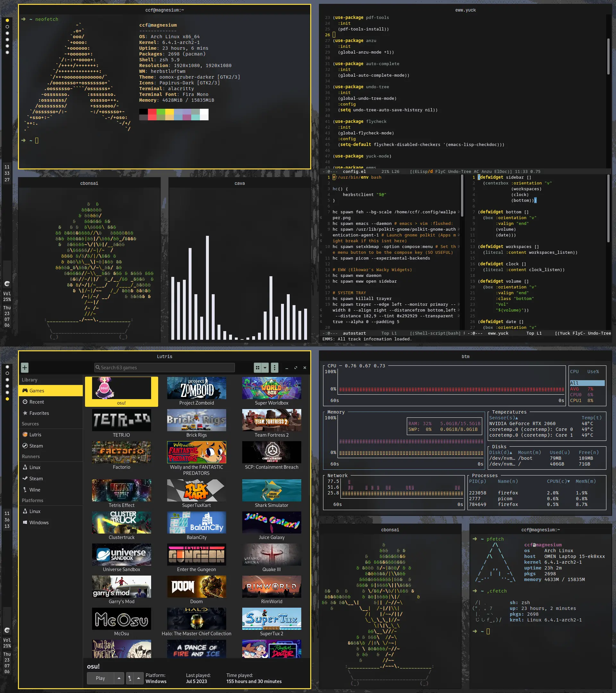Screen dimensions: 616x693
Task: Click the Steam runner icon under Runners
Action: click(x=25, y=478)
